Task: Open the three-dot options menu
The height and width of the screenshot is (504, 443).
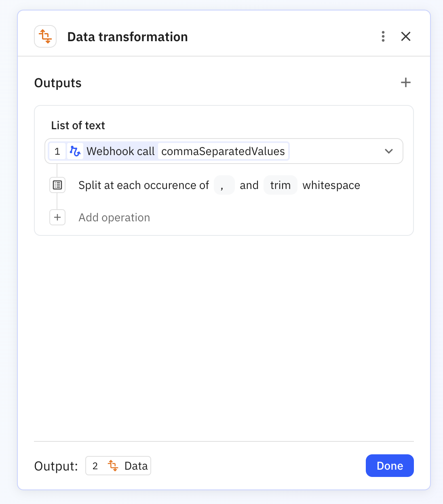Action: (383, 36)
